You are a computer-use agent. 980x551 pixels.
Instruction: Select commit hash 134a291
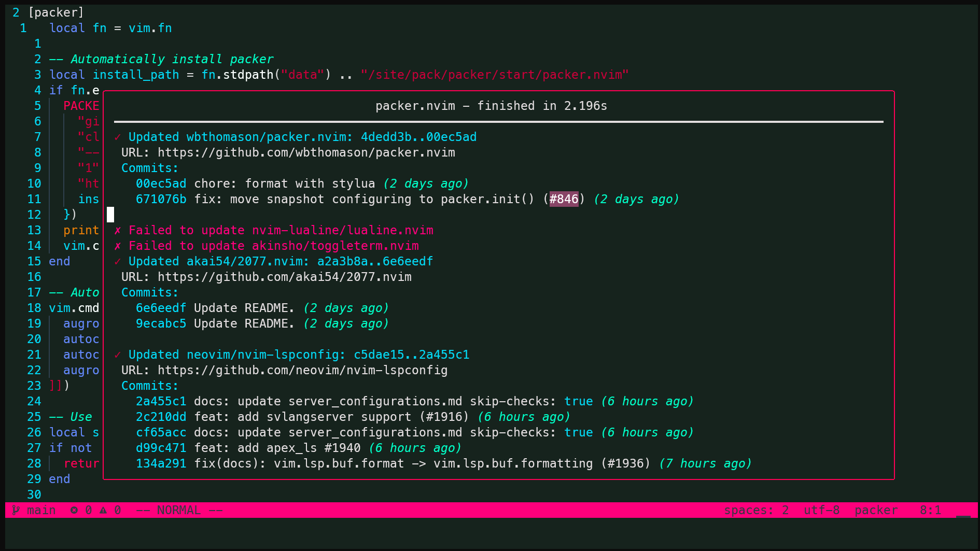point(161,463)
